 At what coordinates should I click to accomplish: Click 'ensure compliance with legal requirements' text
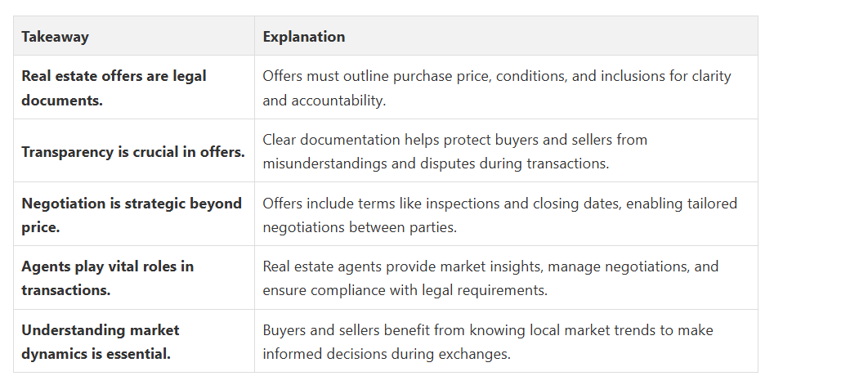pyautogui.click(x=405, y=290)
